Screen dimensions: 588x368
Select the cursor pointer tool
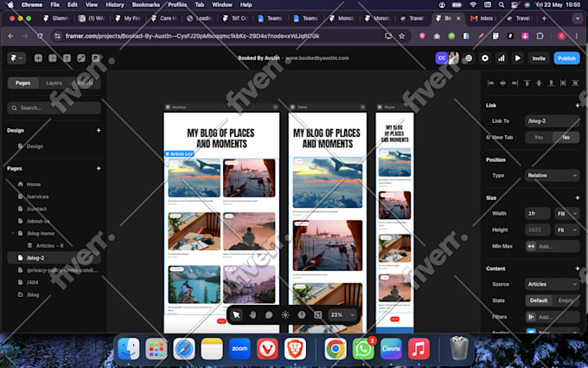point(236,314)
